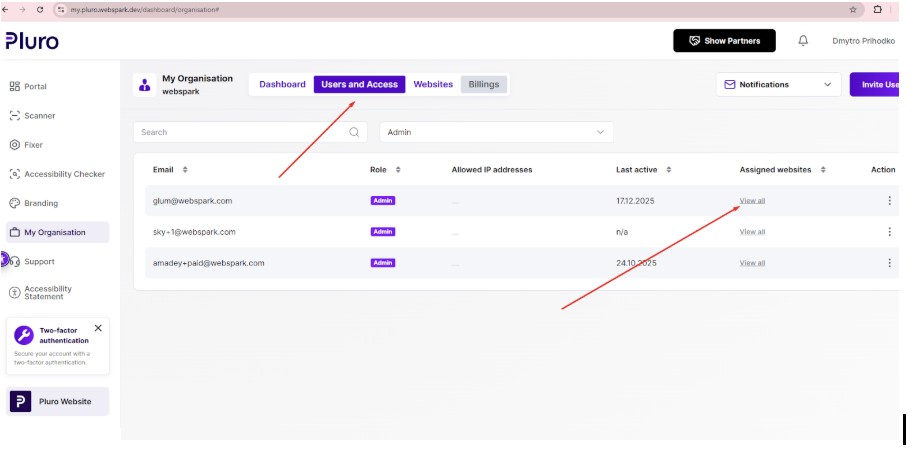915x453 pixels.
Task: Open the browser extensions puzzle icon
Action: pos(877,10)
